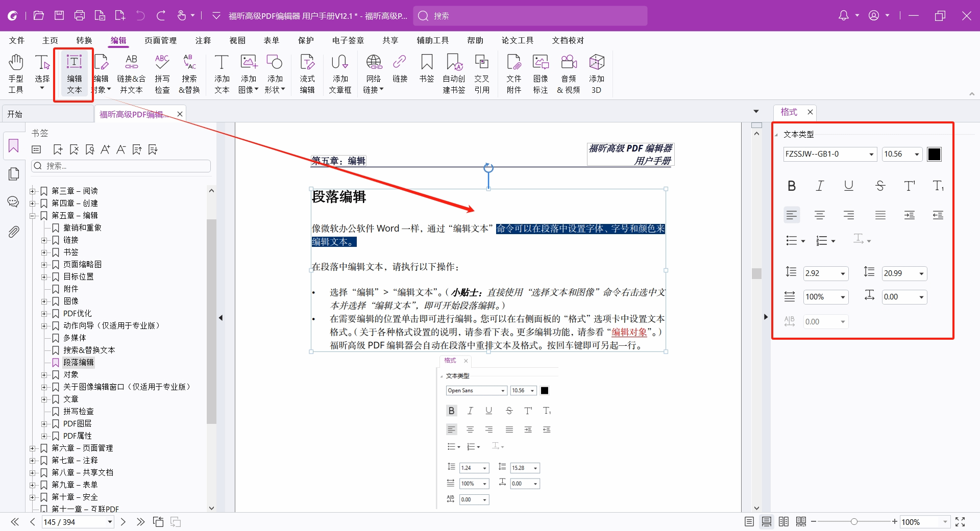Click the black font color swatch

point(934,155)
